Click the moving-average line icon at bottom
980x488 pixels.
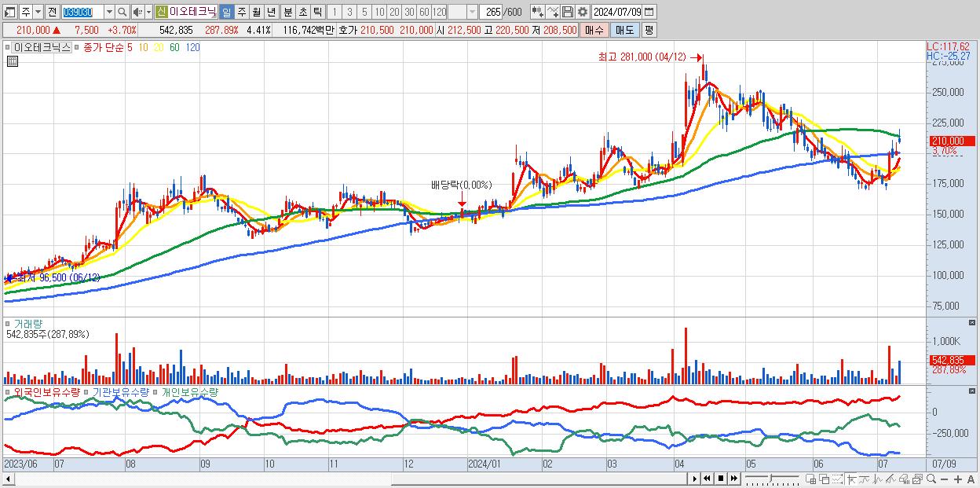[x=865, y=479]
